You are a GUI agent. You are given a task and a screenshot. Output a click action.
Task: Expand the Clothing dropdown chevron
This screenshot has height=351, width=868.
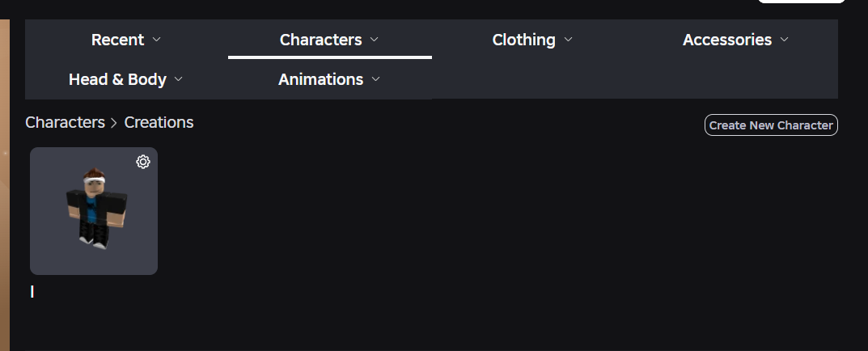point(568,39)
